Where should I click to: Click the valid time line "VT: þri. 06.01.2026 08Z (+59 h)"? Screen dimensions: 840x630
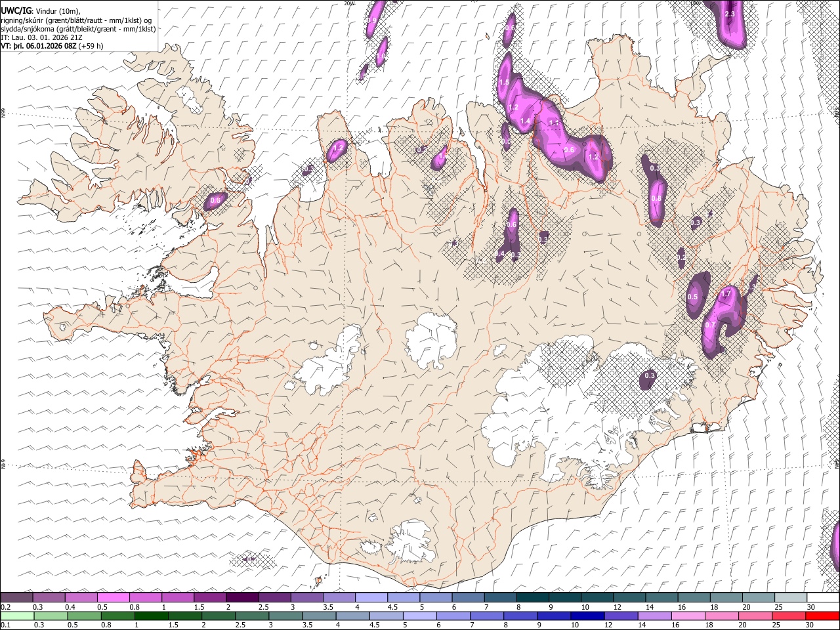click(52, 46)
